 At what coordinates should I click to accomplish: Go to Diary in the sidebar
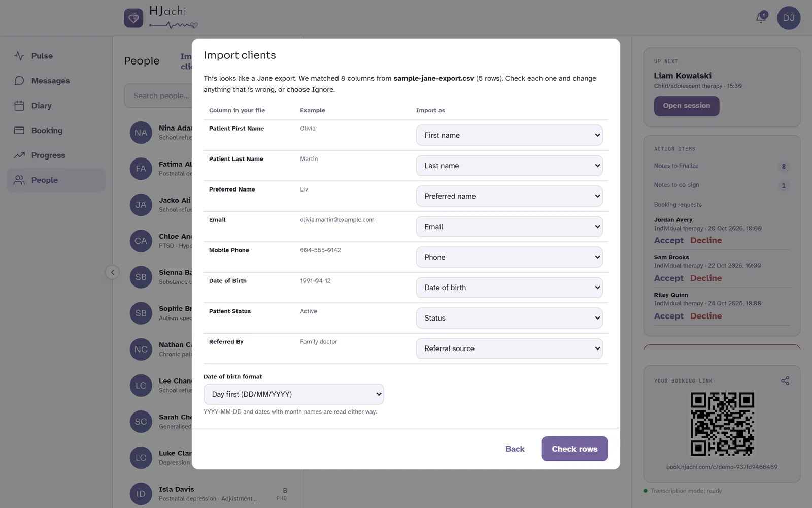[56, 106]
